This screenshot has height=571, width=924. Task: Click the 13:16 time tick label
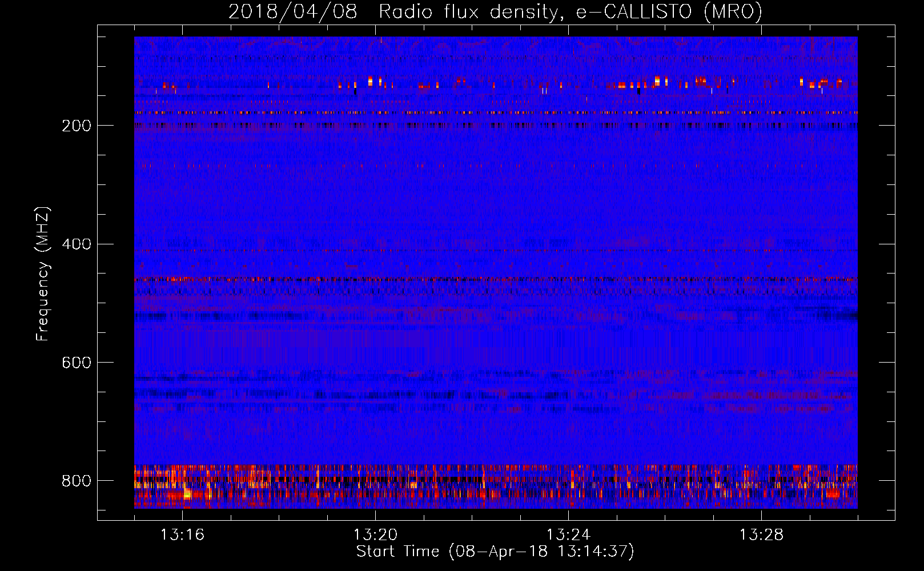[x=182, y=535]
